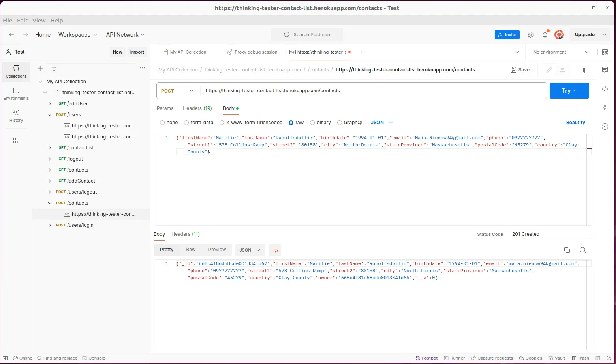Toggle the sidebar from status bar
Viewport: 616px width, 364px height.
(6, 358)
